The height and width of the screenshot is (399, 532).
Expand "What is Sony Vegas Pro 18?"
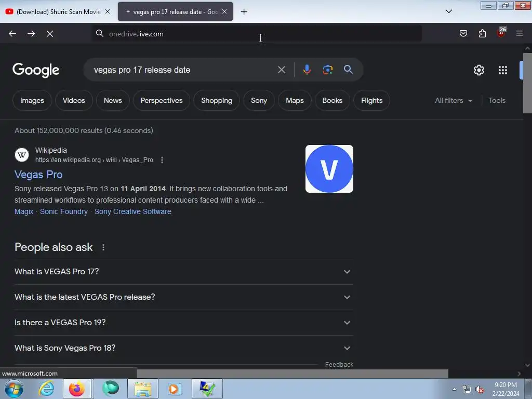pyautogui.click(x=184, y=348)
